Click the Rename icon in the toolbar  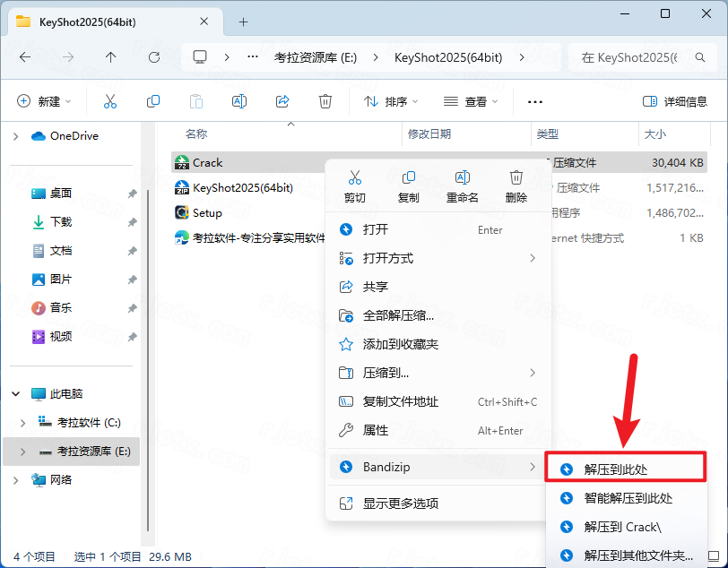[239, 101]
